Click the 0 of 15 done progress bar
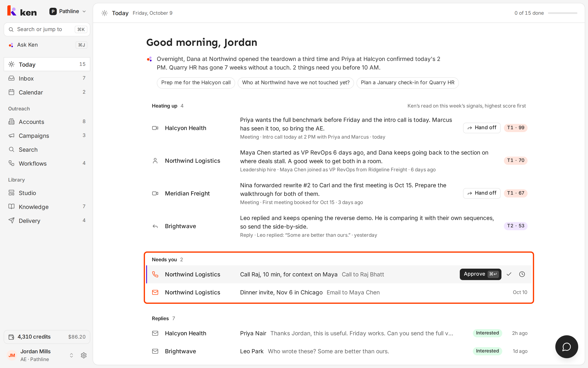The width and height of the screenshot is (588, 368). pos(562,13)
